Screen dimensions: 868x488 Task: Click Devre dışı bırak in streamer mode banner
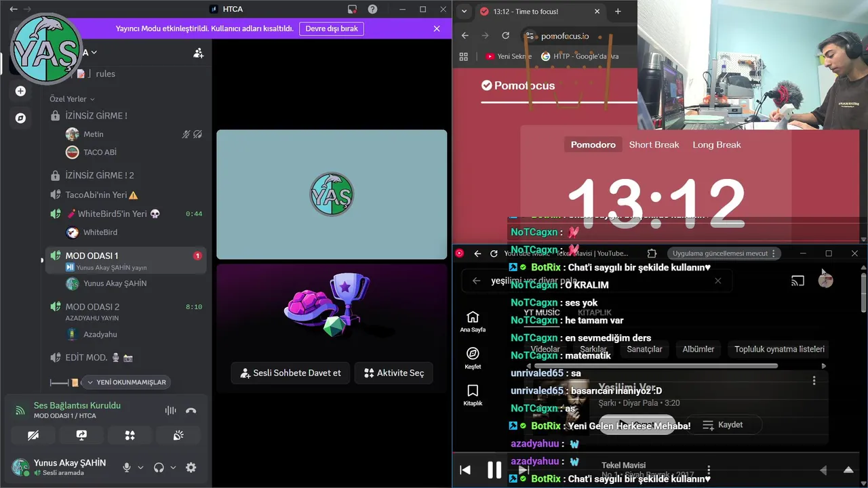(332, 28)
